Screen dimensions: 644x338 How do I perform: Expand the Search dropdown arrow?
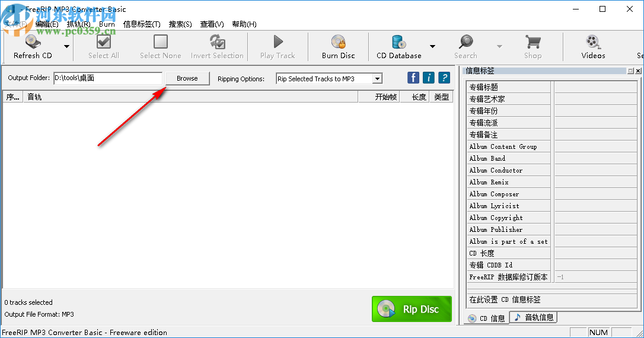pos(499,46)
